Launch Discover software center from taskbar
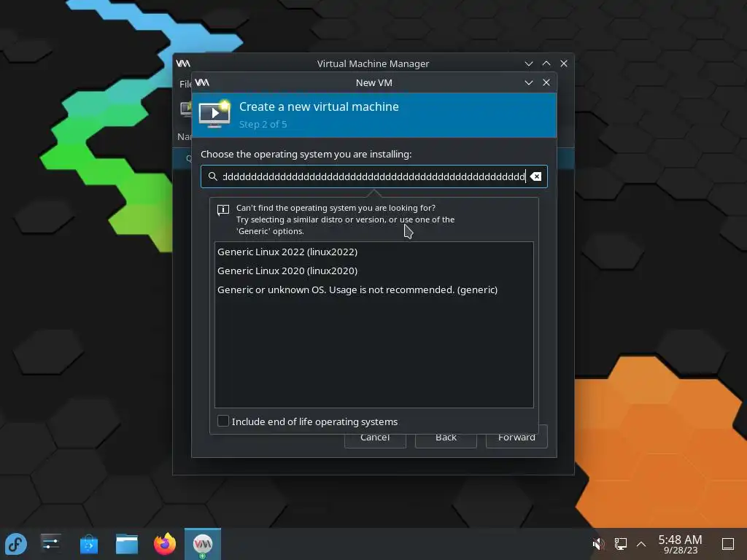Image resolution: width=747 pixels, height=560 pixels. click(x=88, y=544)
